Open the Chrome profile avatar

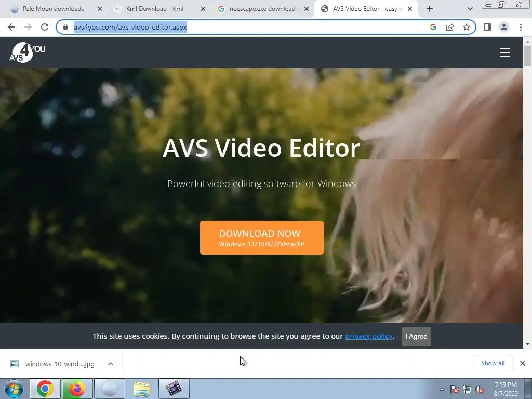click(504, 27)
